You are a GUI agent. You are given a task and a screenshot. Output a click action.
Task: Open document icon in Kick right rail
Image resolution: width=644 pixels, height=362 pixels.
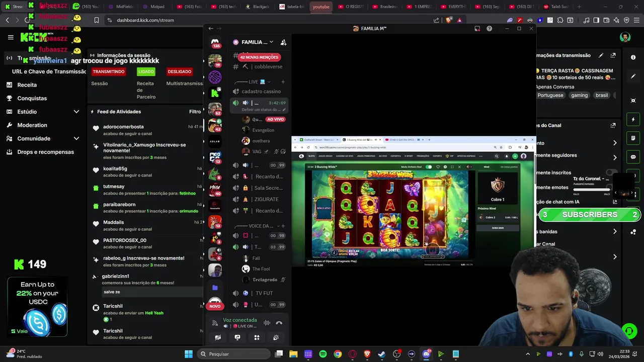pos(633,138)
